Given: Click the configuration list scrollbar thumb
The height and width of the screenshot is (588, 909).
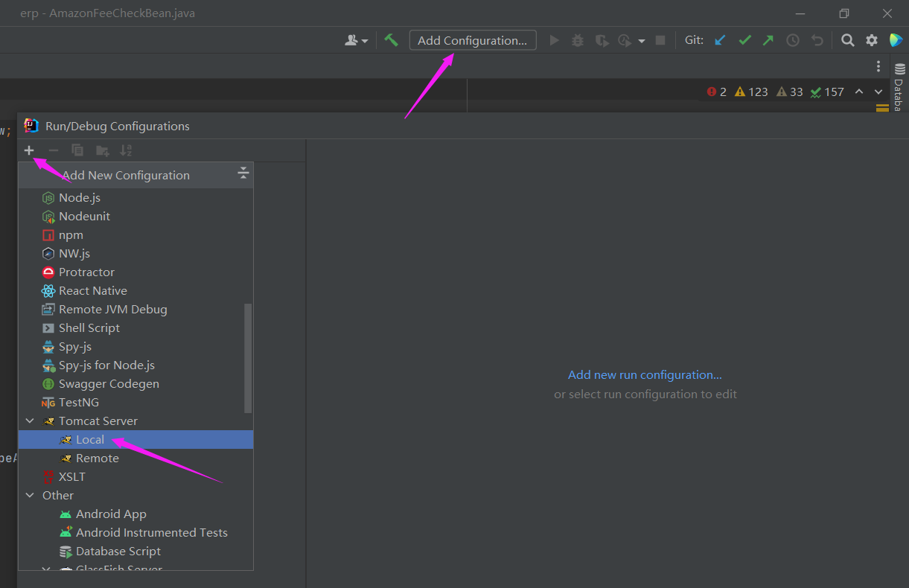Looking at the screenshot, I should click(x=248, y=357).
